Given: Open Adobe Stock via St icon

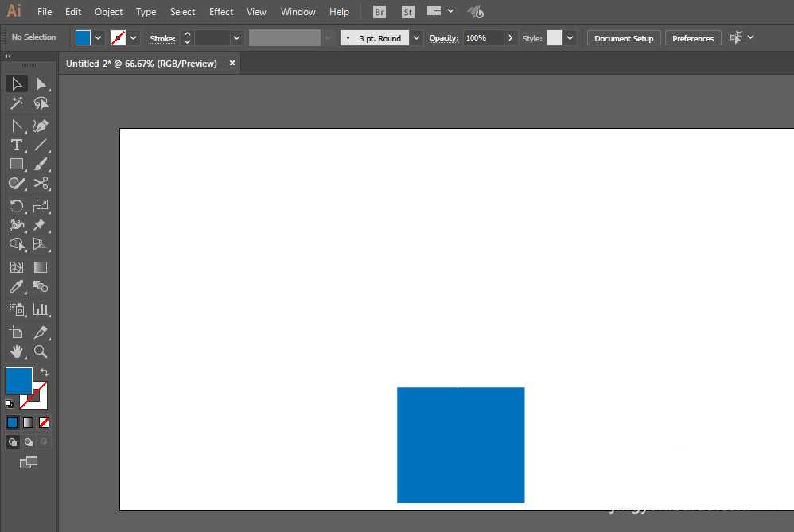Looking at the screenshot, I should [407, 12].
